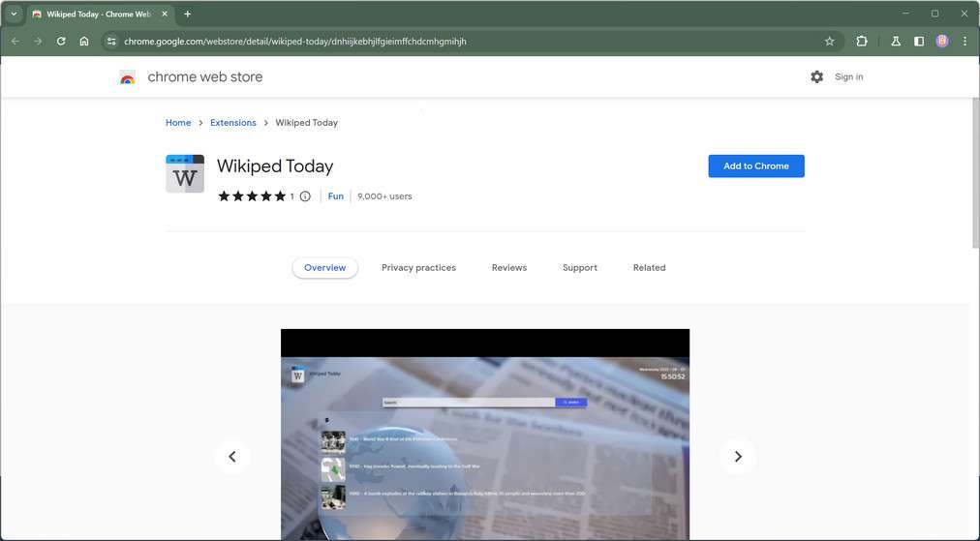This screenshot has width=980, height=541.
Task: Show next screenshot with right arrow
Action: pyautogui.click(x=738, y=457)
